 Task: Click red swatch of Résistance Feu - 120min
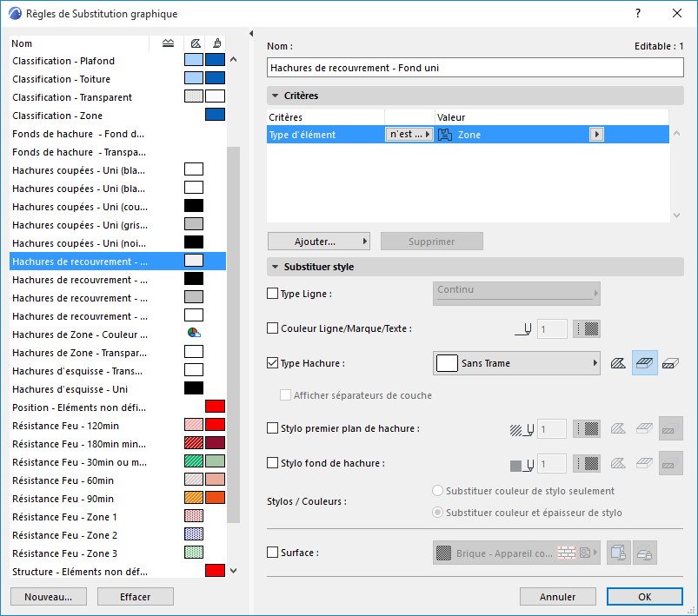pyautogui.click(x=215, y=425)
